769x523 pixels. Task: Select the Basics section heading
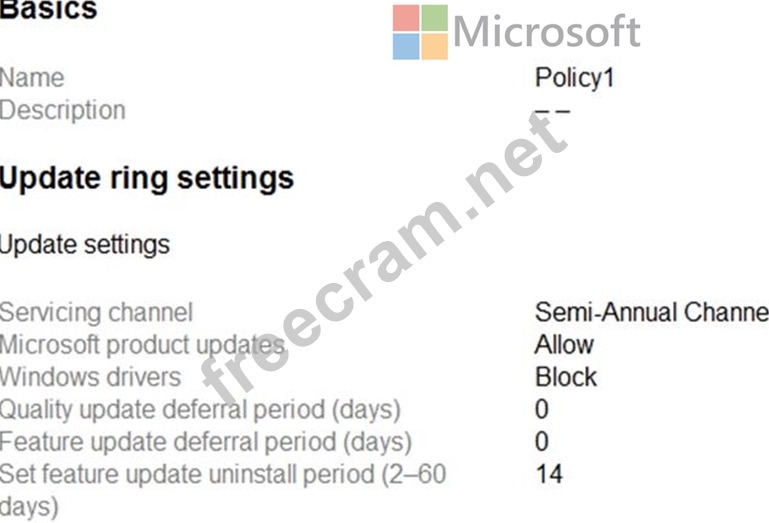coord(49,9)
